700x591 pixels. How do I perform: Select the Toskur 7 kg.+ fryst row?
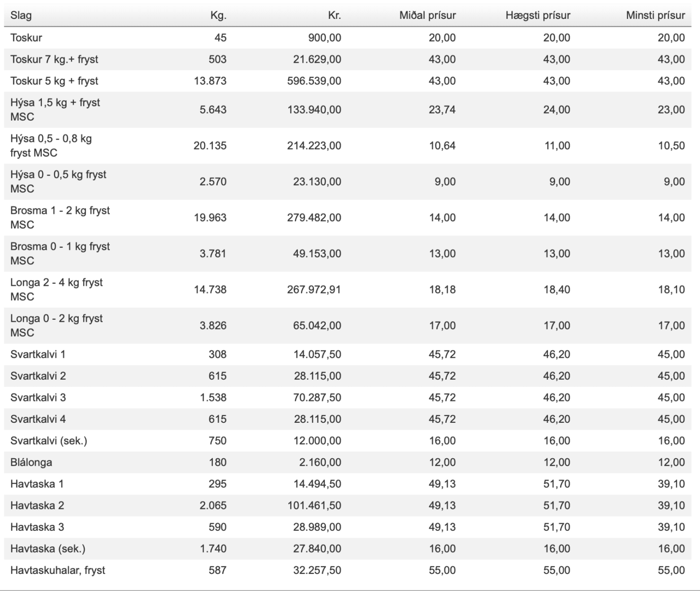pyautogui.click(x=54, y=59)
